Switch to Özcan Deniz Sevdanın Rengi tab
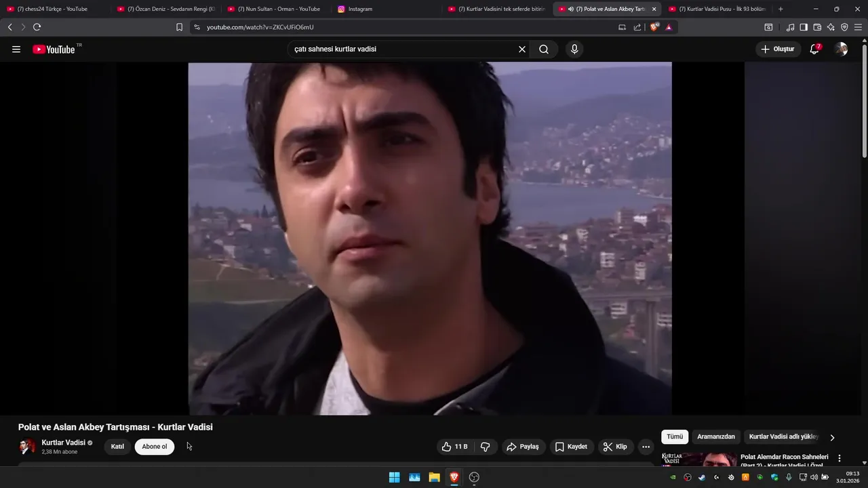Viewport: 868px width, 488px height. (166, 9)
